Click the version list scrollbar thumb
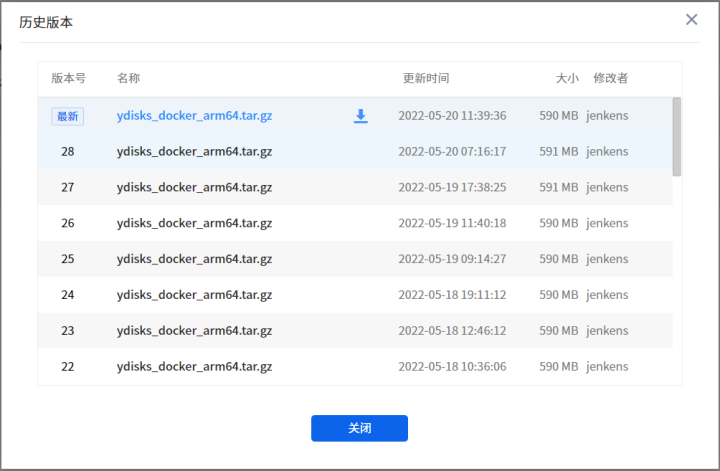This screenshot has width=720, height=471. [x=677, y=136]
